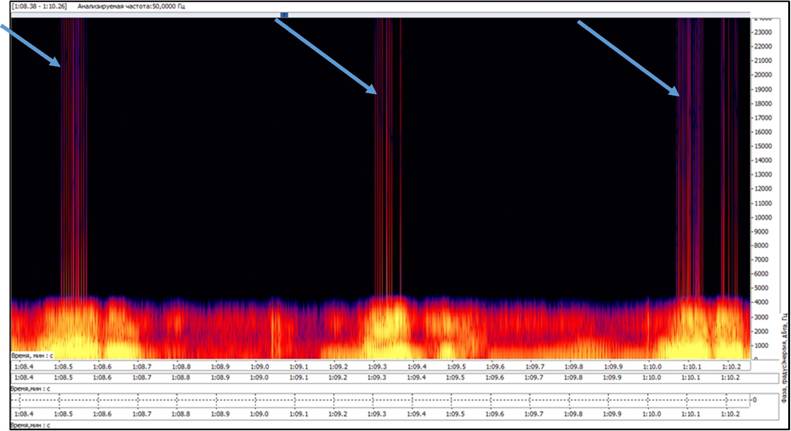Click the 1:09.6 label on the bottom time ruler
The height and width of the screenshot is (431, 791).
pos(495,414)
